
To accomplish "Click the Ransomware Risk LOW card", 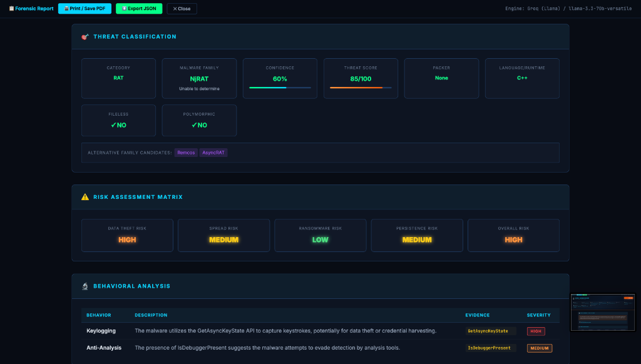I will [320, 235].
